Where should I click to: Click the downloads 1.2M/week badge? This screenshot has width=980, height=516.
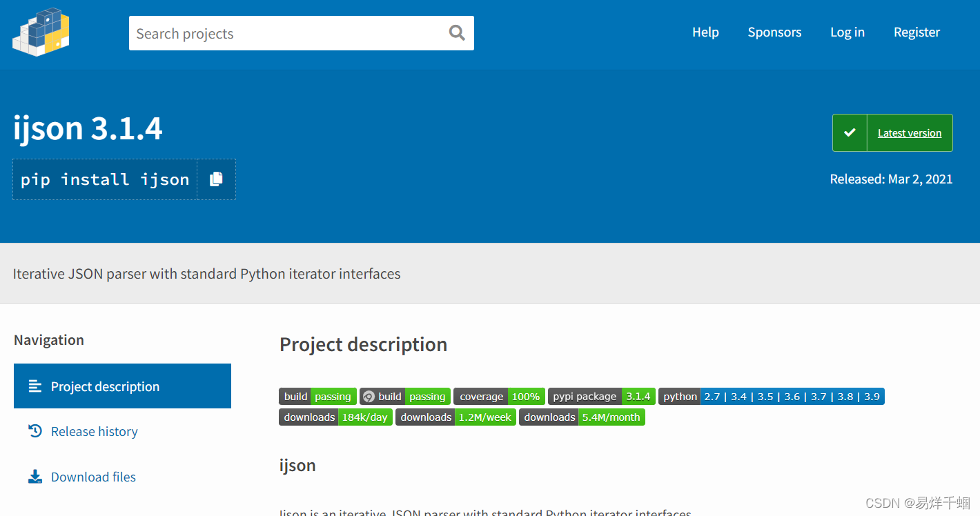455,417
